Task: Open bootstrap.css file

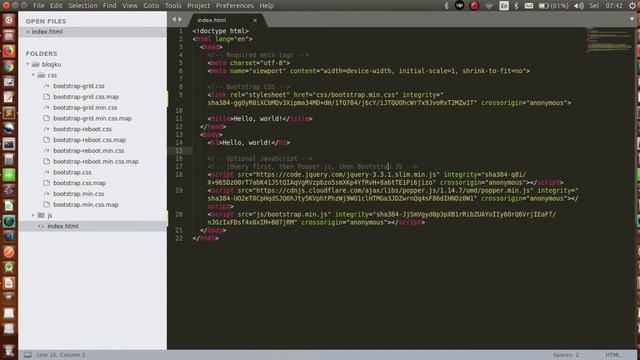Action: [x=72, y=172]
